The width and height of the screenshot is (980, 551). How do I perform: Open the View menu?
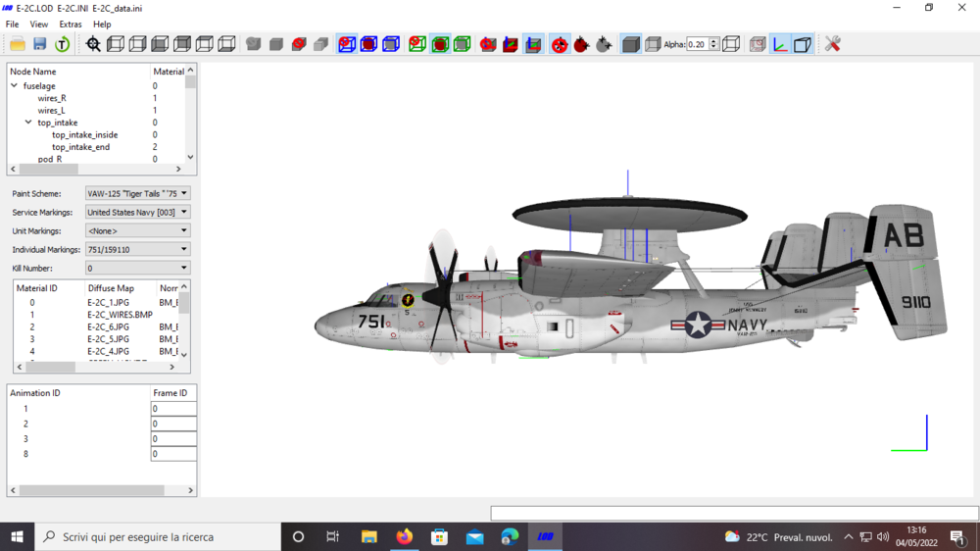(x=39, y=25)
